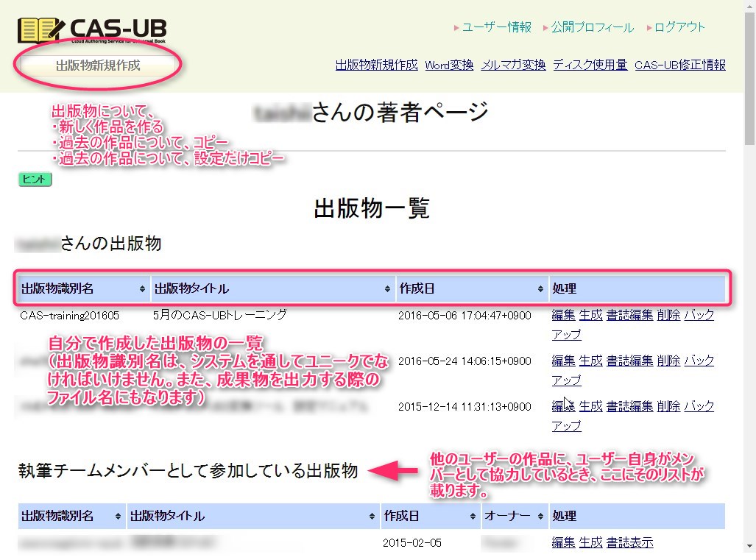Open メルマガ変換 menu link
756x560 pixels.
pyautogui.click(x=513, y=65)
